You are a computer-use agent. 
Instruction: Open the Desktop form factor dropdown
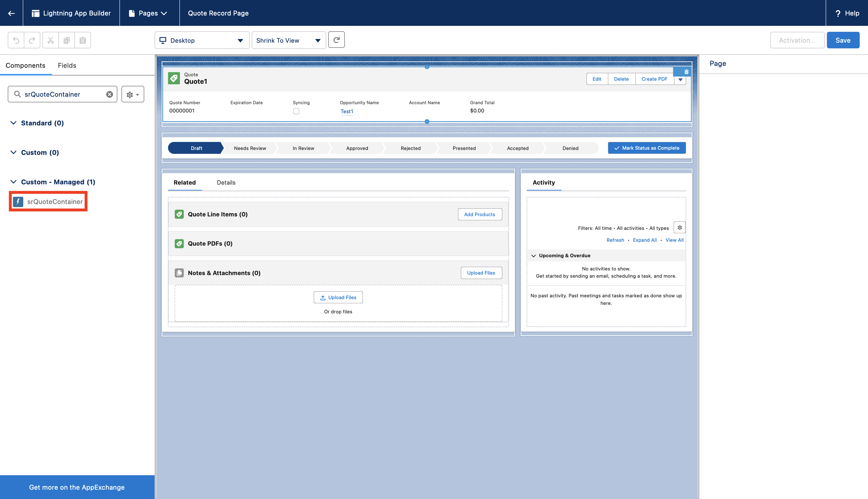[x=202, y=40]
